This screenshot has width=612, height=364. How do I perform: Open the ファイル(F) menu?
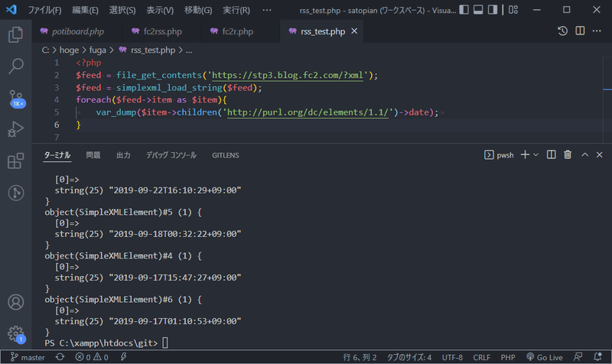(44, 10)
